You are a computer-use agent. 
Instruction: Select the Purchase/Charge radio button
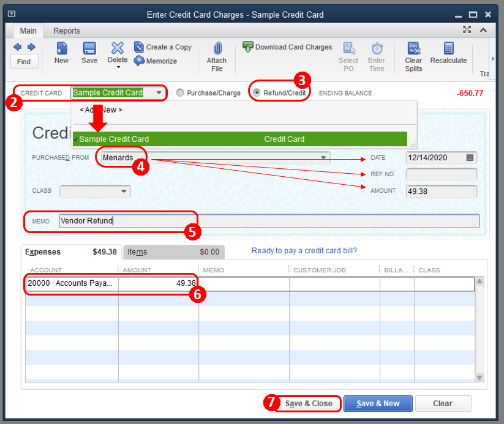180,93
